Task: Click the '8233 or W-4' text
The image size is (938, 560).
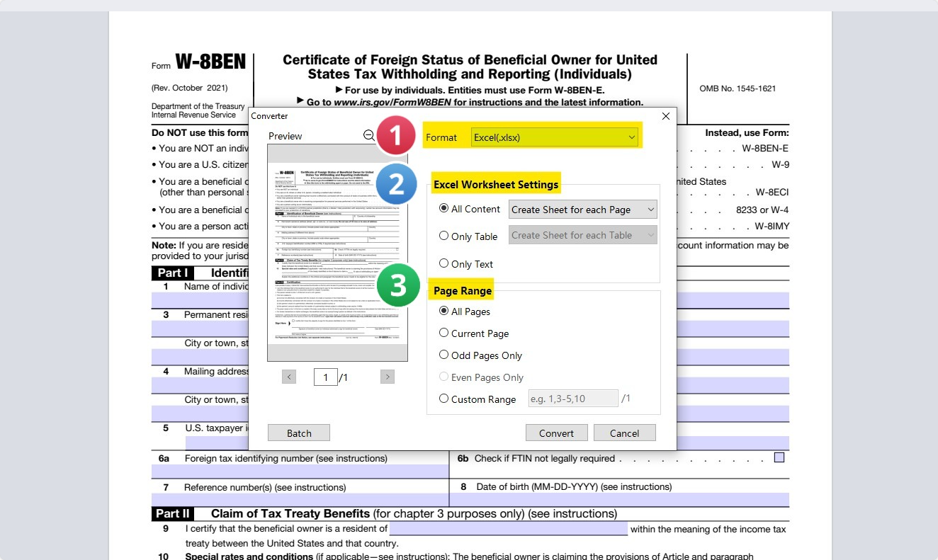Action: (x=762, y=210)
